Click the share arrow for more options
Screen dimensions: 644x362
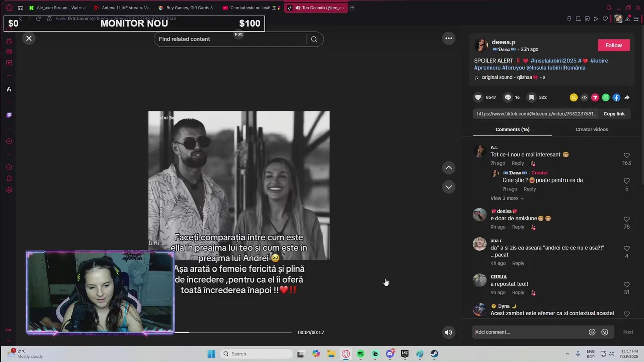(627, 98)
